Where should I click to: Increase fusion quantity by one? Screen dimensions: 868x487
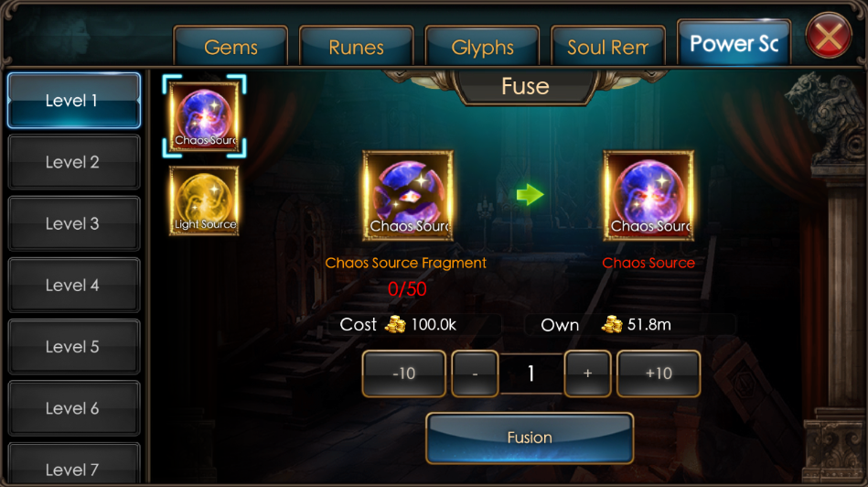tap(587, 373)
